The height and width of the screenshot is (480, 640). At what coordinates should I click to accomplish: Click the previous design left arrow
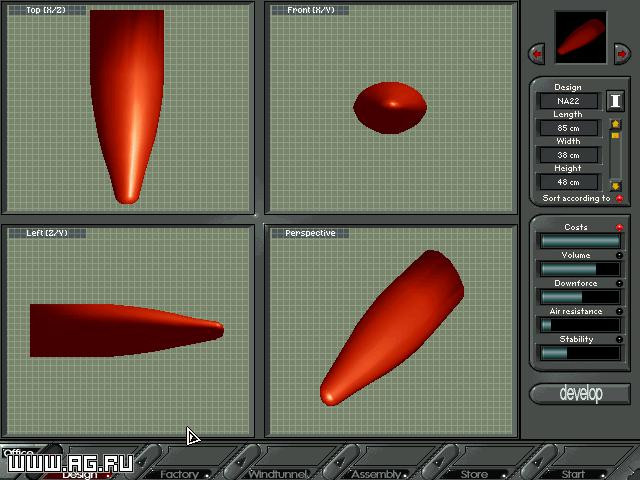[x=537, y=53]
